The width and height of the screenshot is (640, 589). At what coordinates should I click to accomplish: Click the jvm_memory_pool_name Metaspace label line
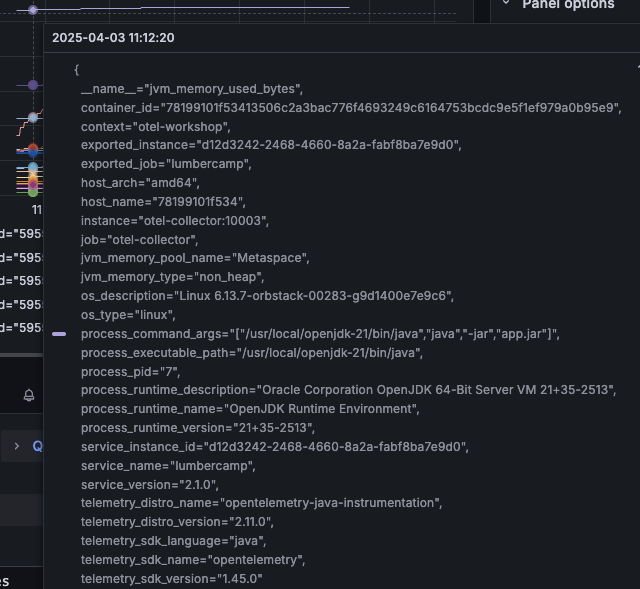pos(195,258)
